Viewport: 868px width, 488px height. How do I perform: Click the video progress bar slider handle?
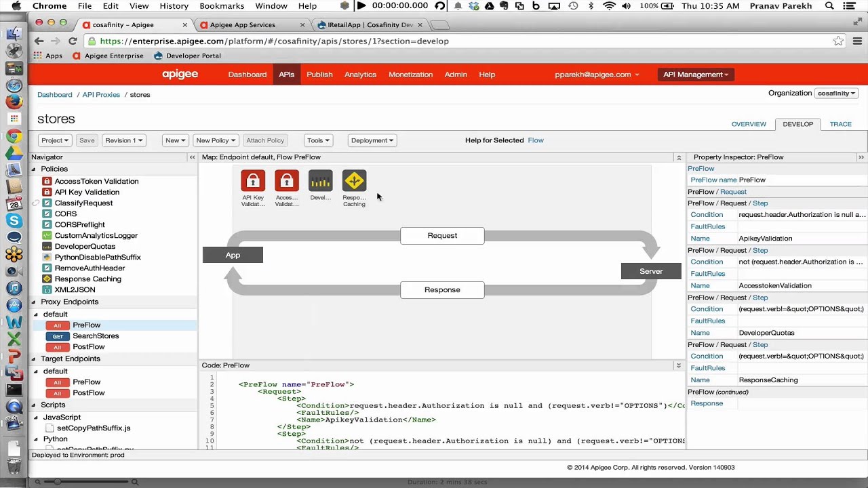point(56,482)
